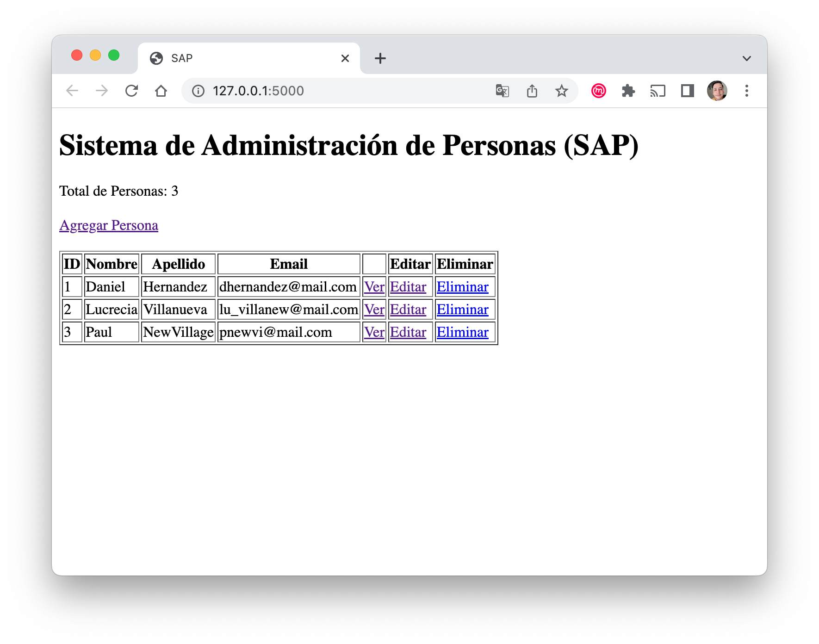Open Google Translate for this page

pos(503,91)
